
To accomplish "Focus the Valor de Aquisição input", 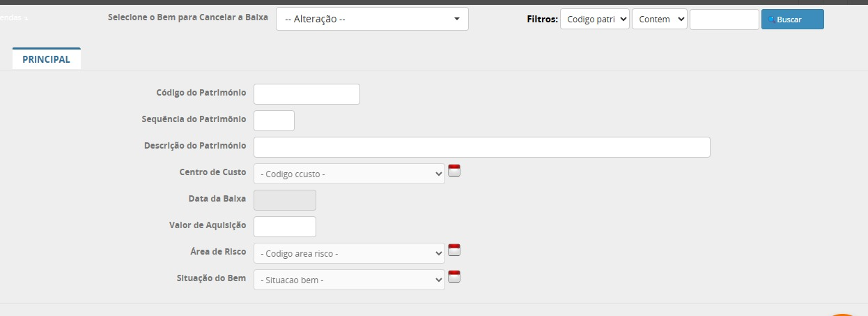I will point(284,227).
